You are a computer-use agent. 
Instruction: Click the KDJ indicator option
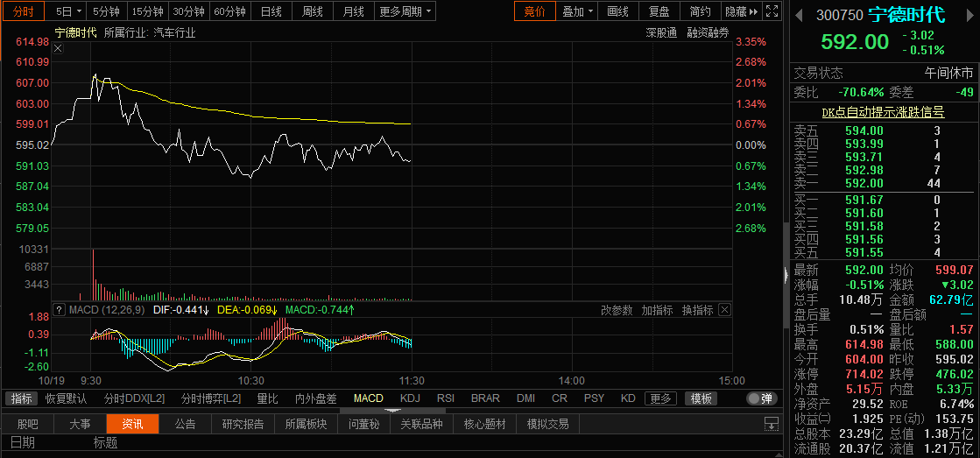click(410, 398)
